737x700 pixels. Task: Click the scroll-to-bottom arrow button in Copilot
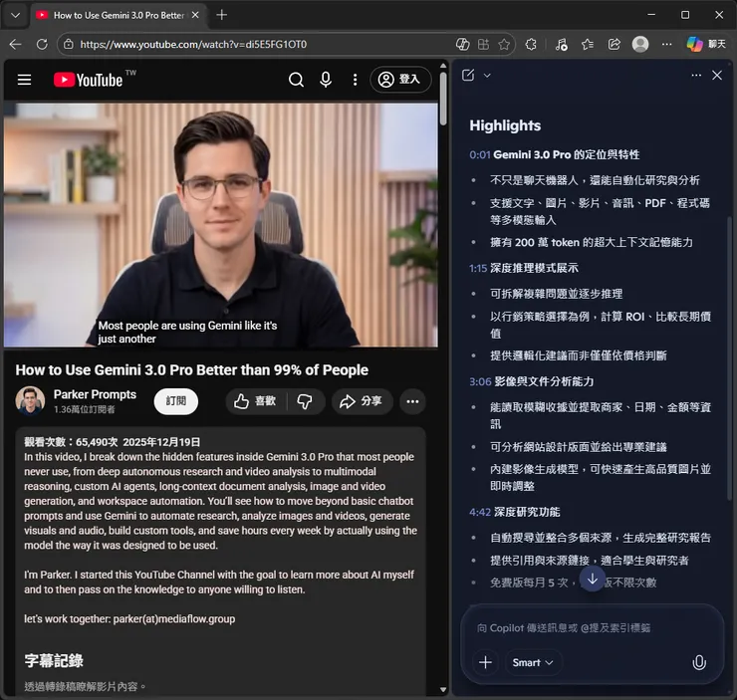tap(593, 579)
